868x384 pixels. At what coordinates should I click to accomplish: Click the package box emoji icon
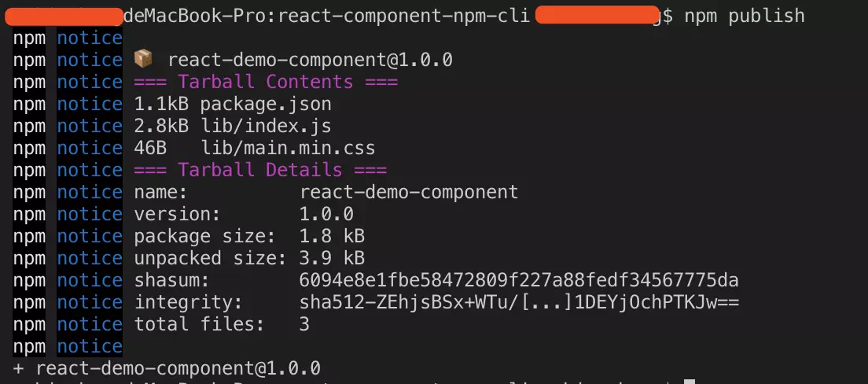tap(143, 59)
